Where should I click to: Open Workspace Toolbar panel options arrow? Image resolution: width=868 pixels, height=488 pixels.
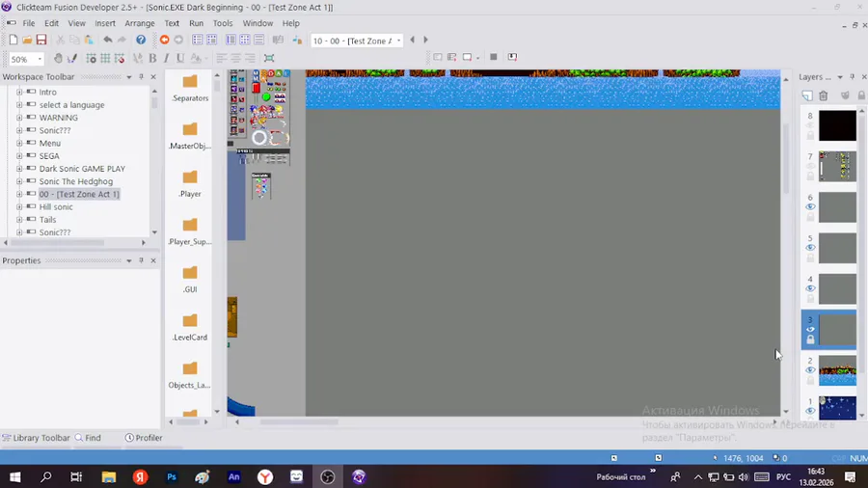[x=129, y=77]
